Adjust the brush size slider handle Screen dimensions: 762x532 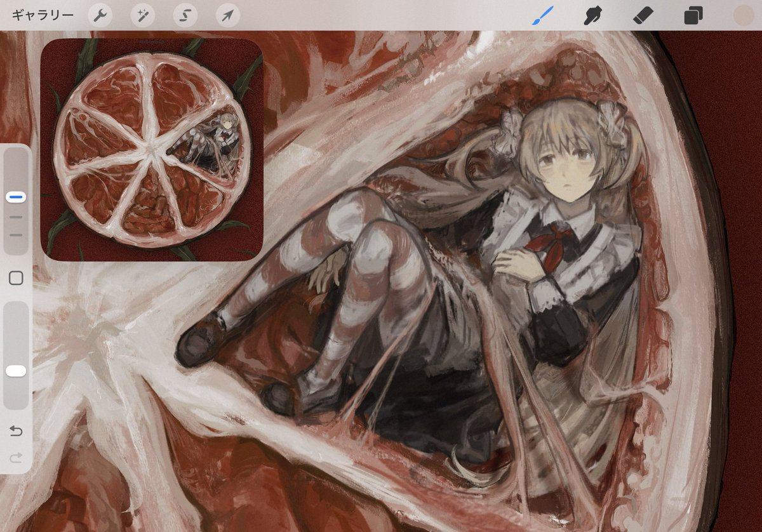coord(16,197)
